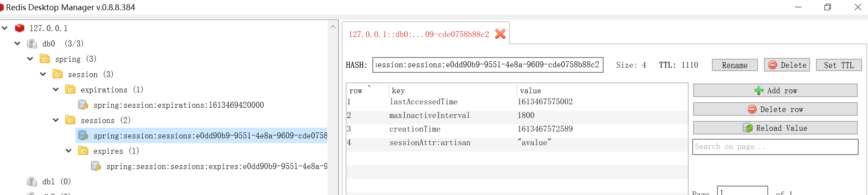Select tree key spring:session:expirations:1613469420000
The height and width of the screenshot is (195, 868).
point(179,105)
